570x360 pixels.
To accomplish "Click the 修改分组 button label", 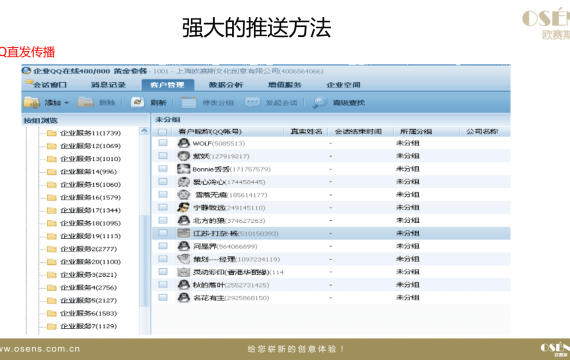I will pos(218,103).
